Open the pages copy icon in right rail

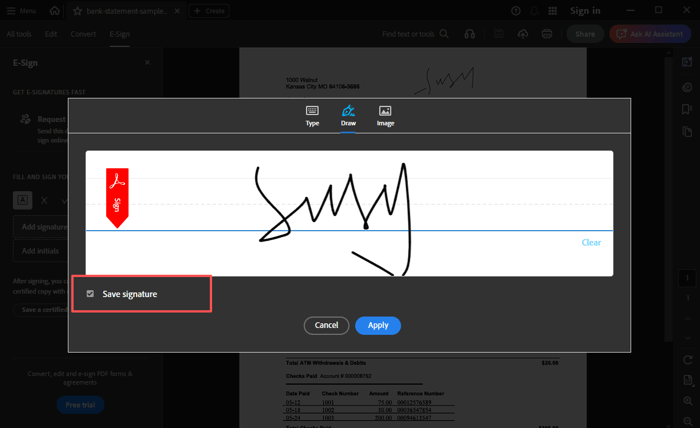click(x=688, y=132)
